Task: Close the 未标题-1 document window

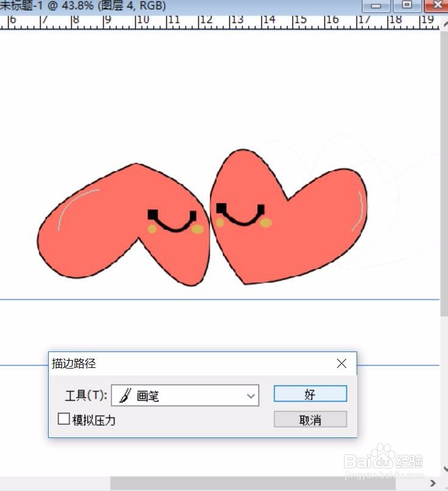Action: [x=437, y=5]
